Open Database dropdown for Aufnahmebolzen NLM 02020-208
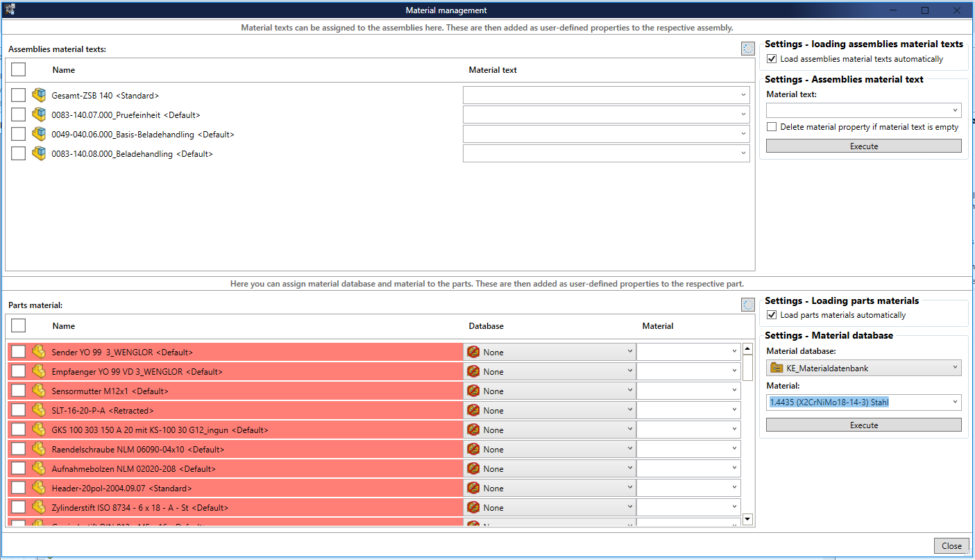The image size is (975, 560). pyautogui.click(x=629, y=468)
